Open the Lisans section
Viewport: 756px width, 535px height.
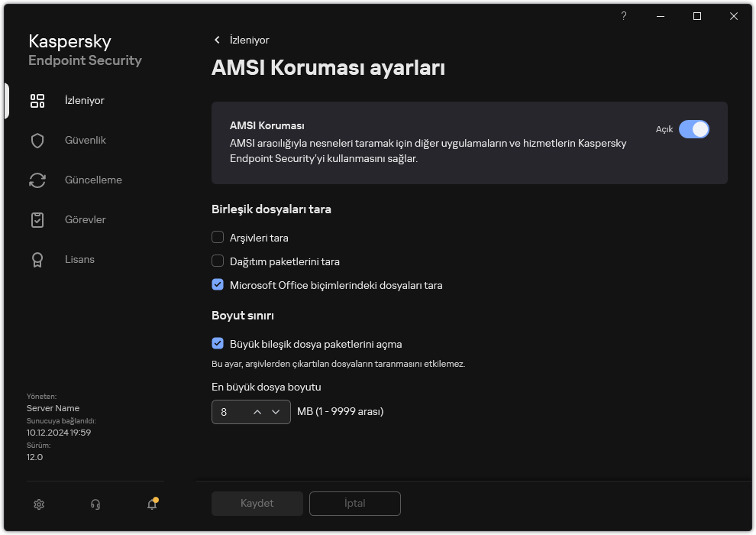click(79, 259)
